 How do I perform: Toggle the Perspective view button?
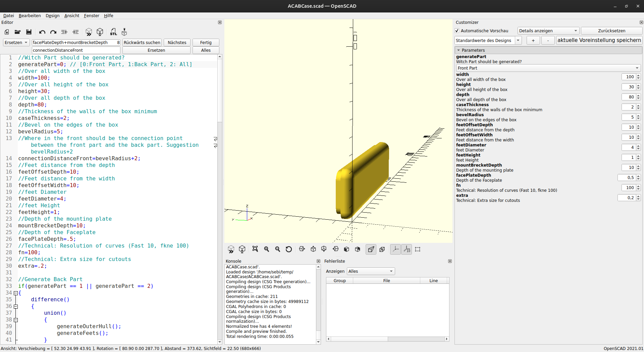[x=371, y=249]
